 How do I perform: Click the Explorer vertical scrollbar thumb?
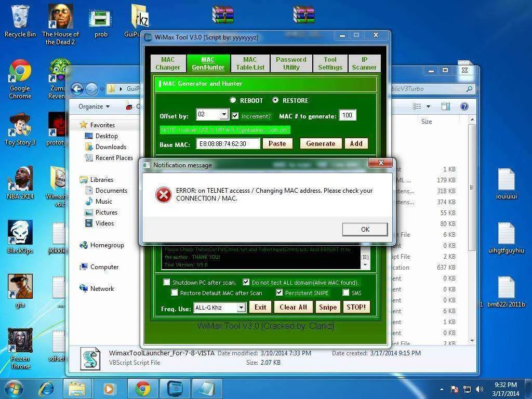472,187
